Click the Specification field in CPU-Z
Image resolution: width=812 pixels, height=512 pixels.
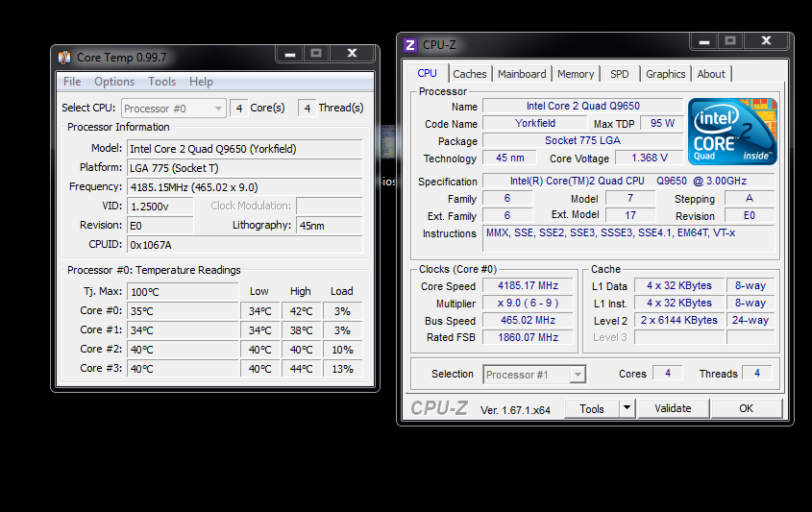628,181
